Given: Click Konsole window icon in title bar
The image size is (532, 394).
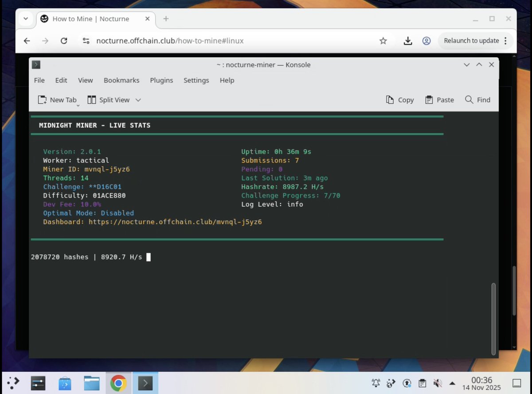Looking at the screenshot, I should [x=36, y=65].
